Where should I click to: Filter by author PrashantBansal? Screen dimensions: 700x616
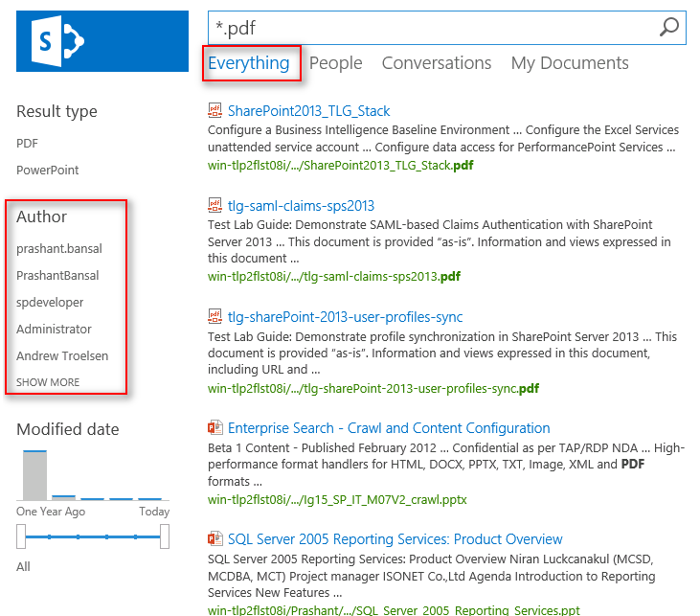57,275
